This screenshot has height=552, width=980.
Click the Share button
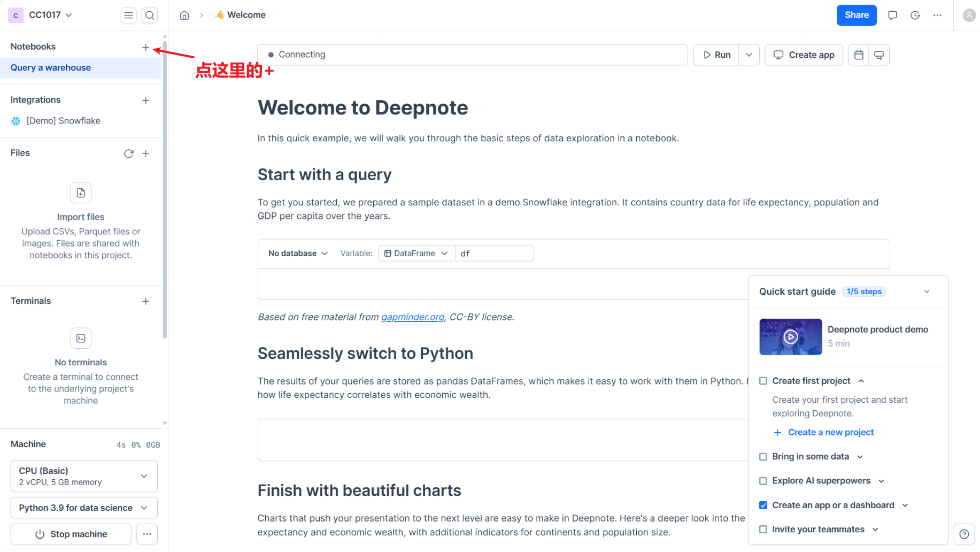click(x=856, y=15)
